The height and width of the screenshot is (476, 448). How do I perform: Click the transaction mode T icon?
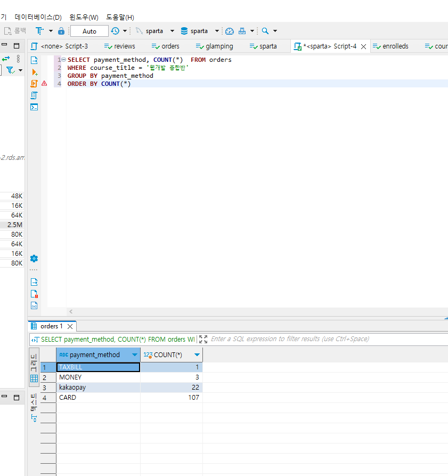click(x=39, y=31)
